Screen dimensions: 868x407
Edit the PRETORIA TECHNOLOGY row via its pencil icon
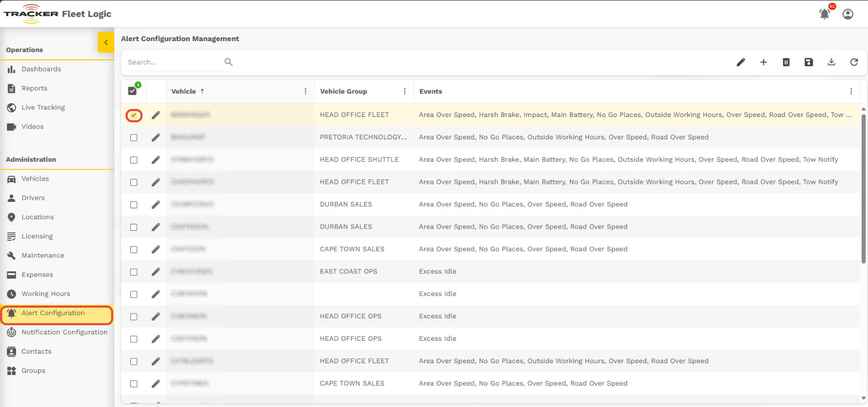click(x=155, y=137)
